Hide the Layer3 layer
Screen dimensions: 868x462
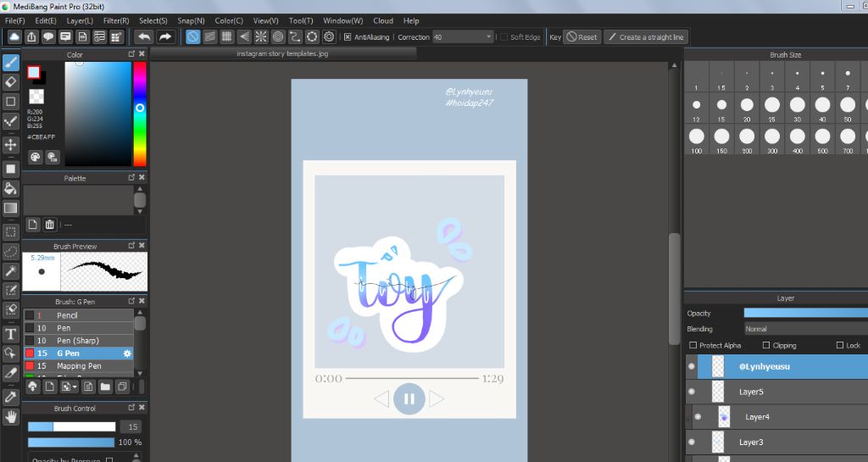pos(692,443)
